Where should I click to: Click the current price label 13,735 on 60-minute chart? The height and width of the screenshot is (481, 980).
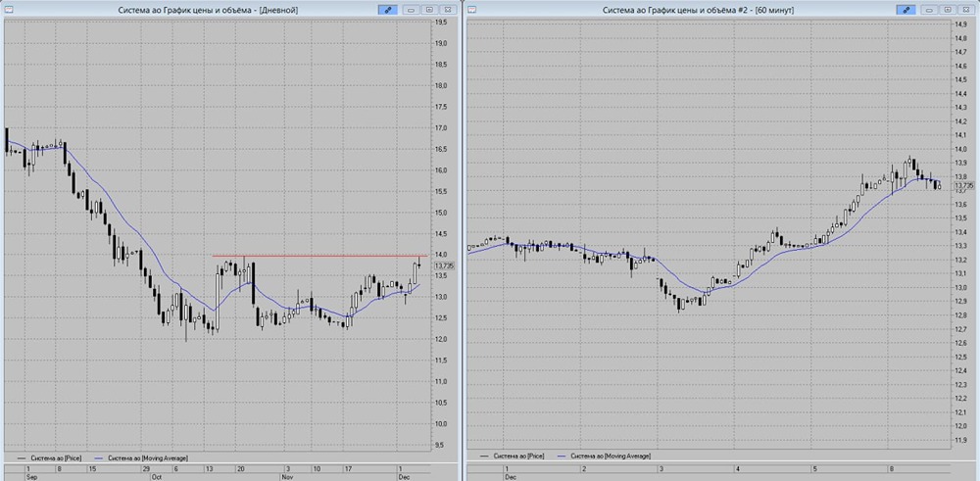(x=963, y=185)
